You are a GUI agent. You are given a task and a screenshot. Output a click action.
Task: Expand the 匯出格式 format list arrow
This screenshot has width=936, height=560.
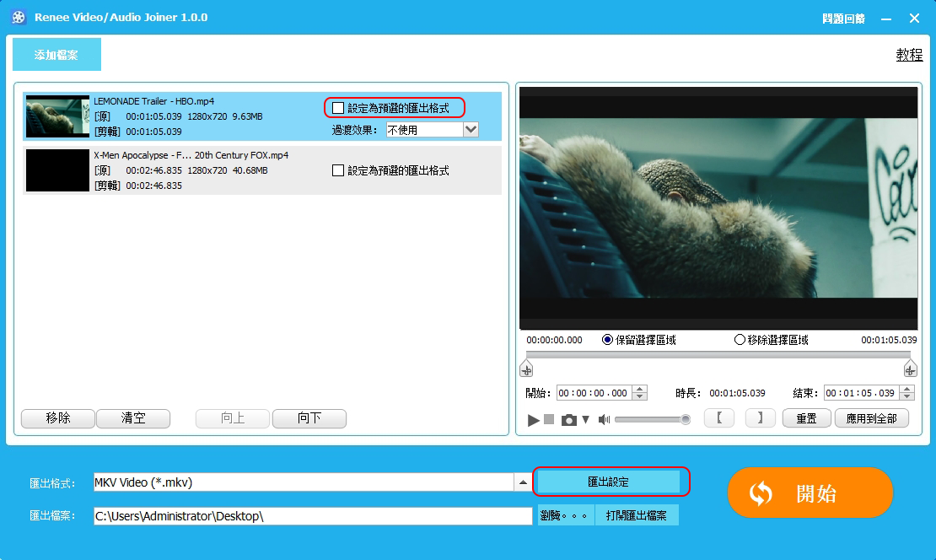coord(523,482)
